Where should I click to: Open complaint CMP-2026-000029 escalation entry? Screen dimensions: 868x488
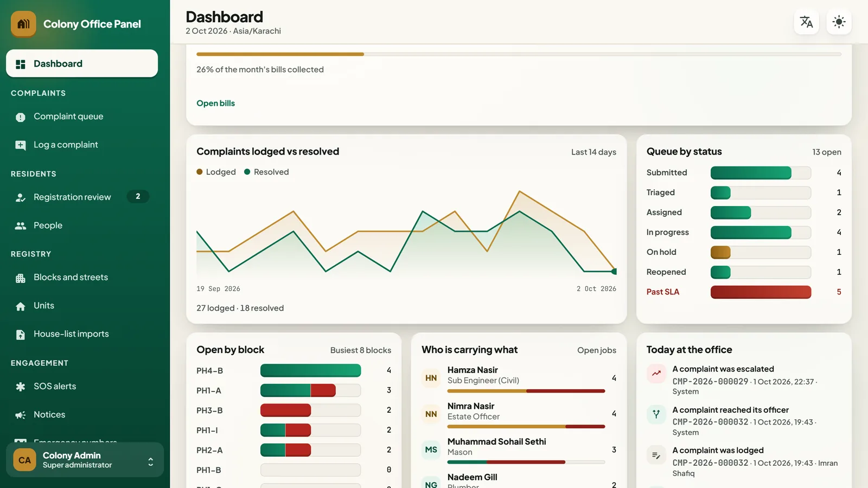pos(744,380)
